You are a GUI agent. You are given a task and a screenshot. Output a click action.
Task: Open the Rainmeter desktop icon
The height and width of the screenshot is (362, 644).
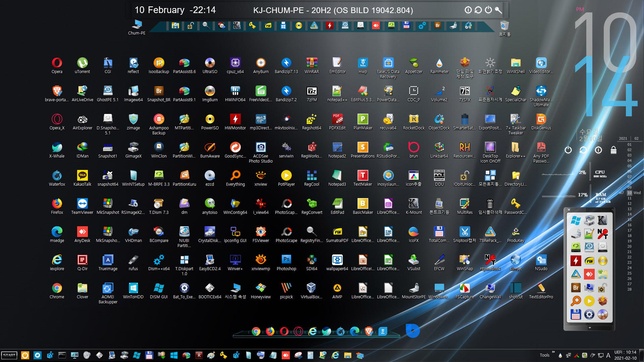(439, 65)
